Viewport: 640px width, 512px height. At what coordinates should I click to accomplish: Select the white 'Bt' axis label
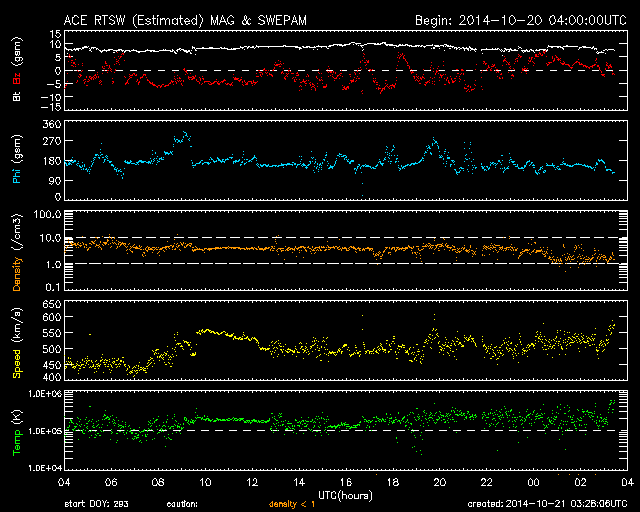pyautogui.click(x=17, y=96)
